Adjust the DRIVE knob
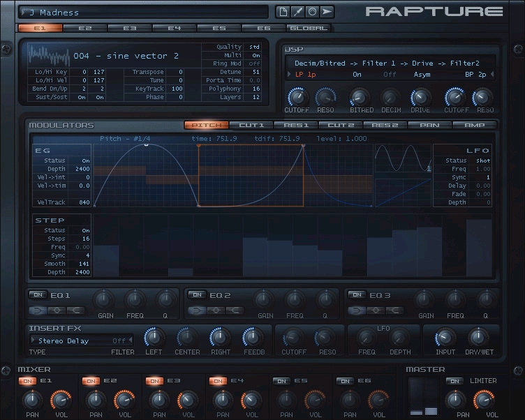This screenshot has width=525, height=420. click(x=420, y=98)
